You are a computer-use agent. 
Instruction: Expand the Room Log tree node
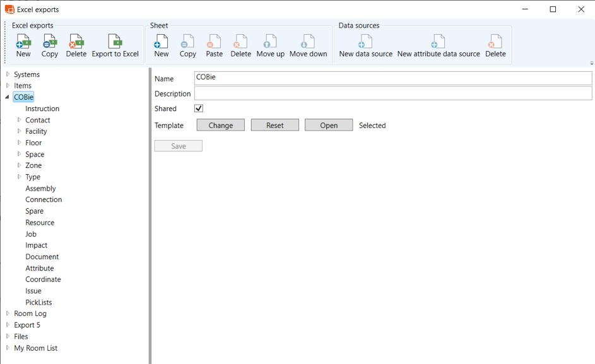8,314
